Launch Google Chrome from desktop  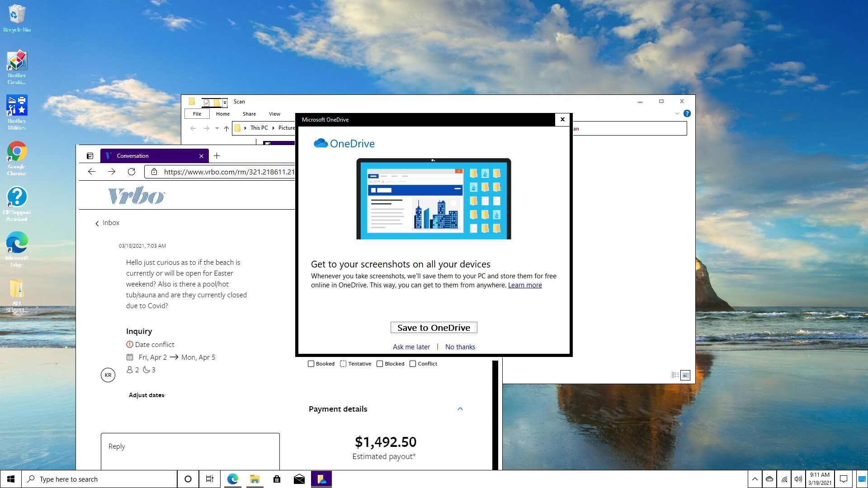click(17, 158)
